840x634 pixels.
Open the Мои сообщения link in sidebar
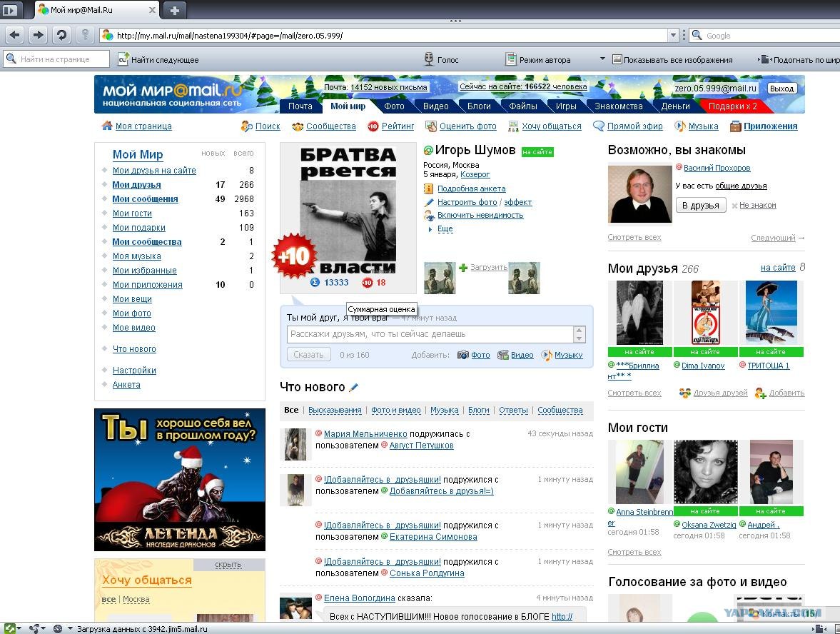[x=145, y=198]
